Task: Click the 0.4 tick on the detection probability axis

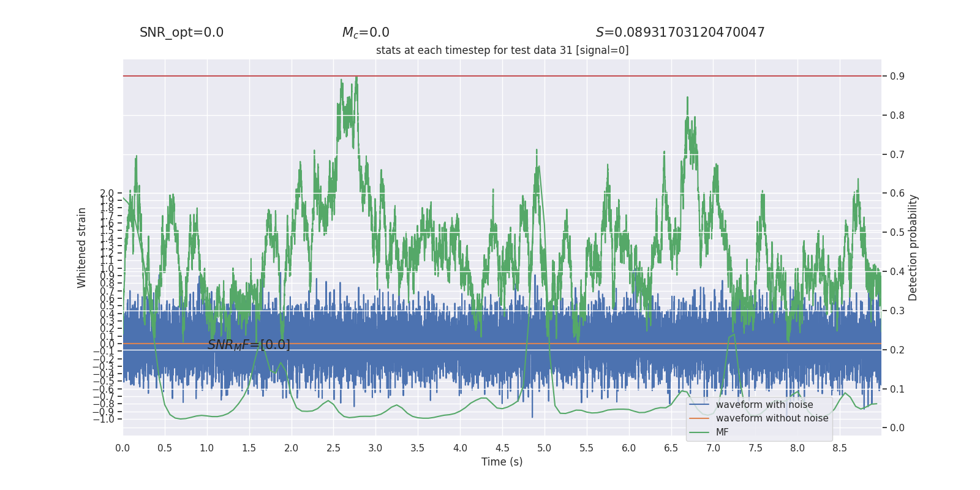Action: pos(897,271)
